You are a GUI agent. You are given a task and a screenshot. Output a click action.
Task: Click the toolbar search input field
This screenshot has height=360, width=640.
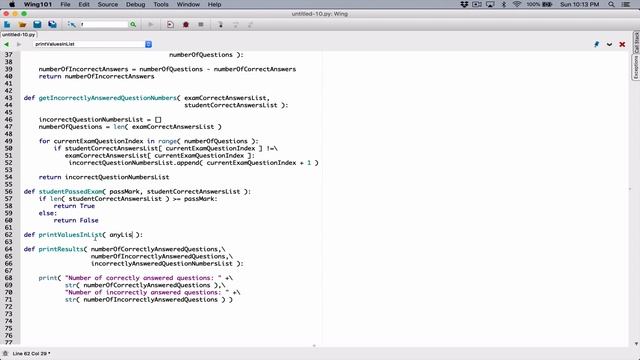(x=104, y=24)
